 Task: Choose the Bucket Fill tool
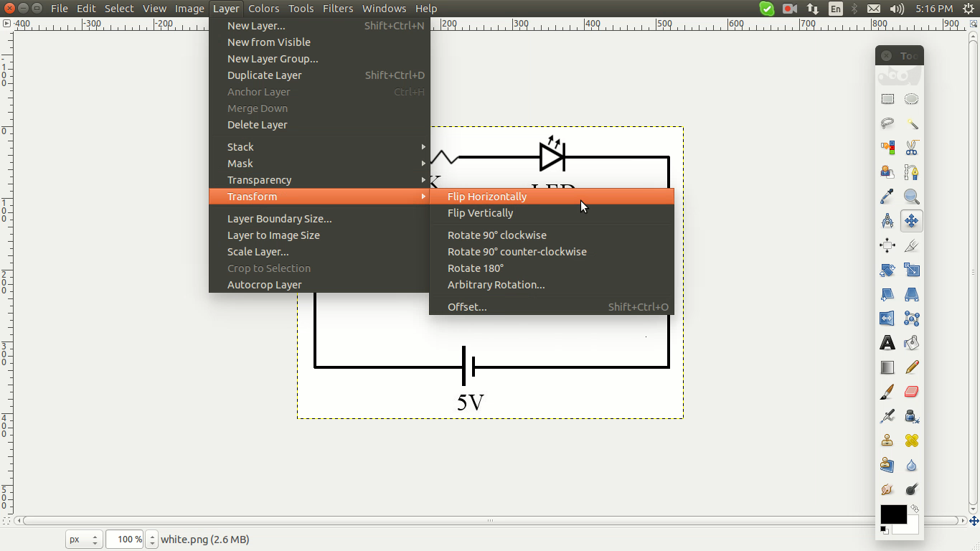912,343
